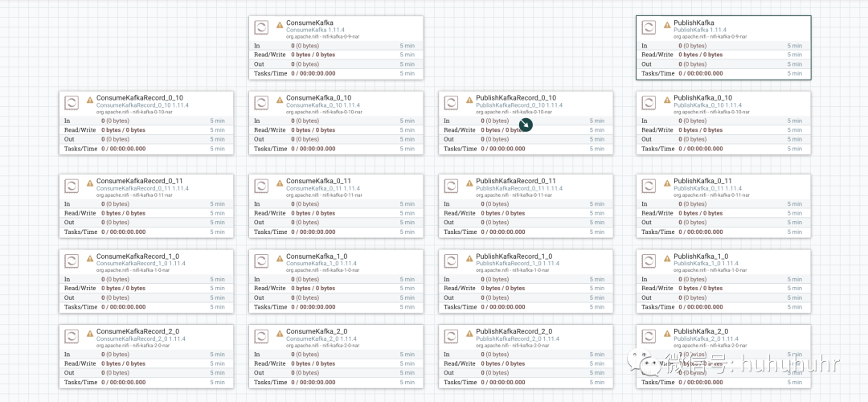Click the PublishKafkaRecord_0_10 processor icon

tap(451, 102)
